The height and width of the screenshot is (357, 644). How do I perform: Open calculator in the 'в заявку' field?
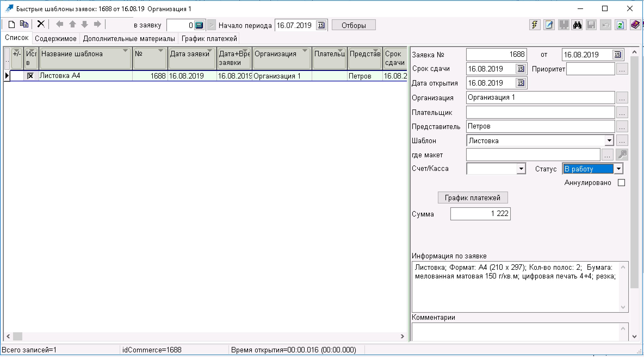pos(199,25)
